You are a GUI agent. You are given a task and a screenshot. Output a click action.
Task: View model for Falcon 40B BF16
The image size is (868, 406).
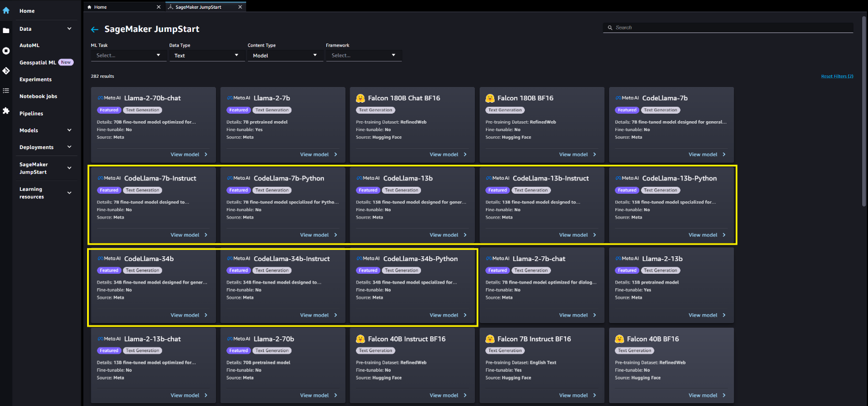tap(707, 396)
